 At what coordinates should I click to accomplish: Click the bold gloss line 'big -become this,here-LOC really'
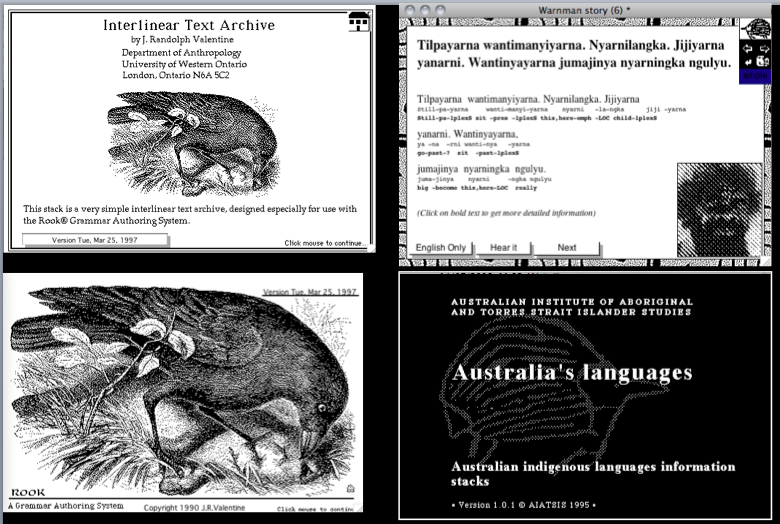[477, 188]
